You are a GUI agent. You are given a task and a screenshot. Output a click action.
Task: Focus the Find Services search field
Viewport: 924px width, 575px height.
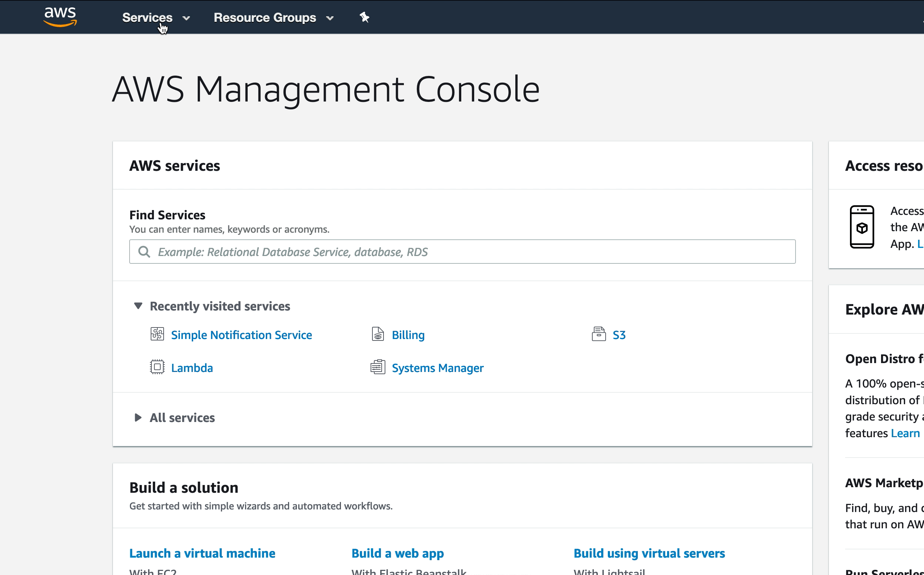[x=462, y=251]
